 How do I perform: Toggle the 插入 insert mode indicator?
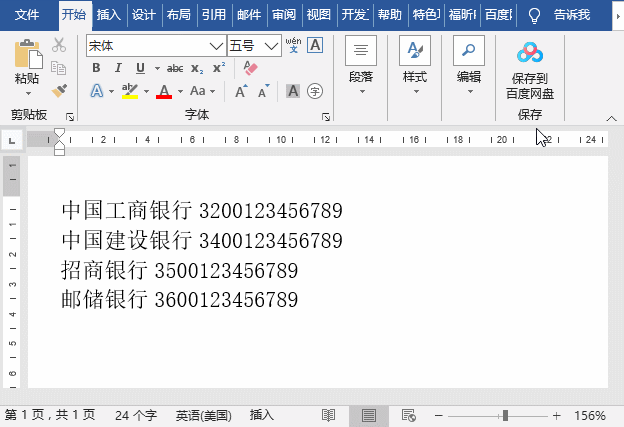(x=261, y=415)
